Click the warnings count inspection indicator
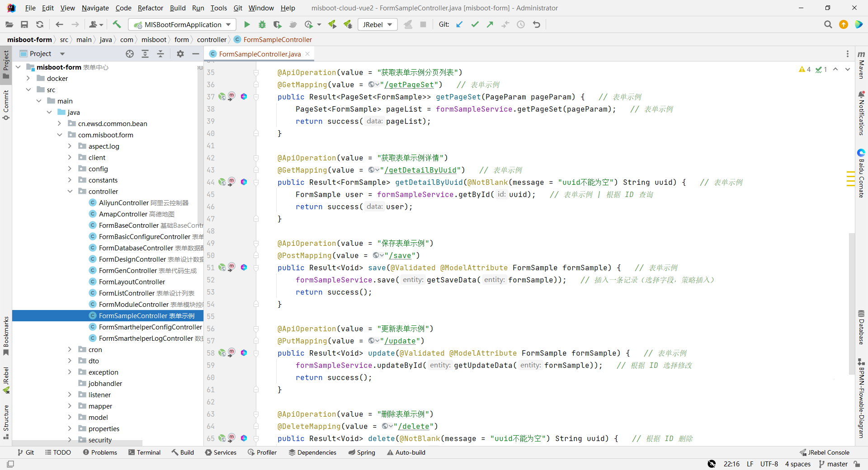 [805, 69]
